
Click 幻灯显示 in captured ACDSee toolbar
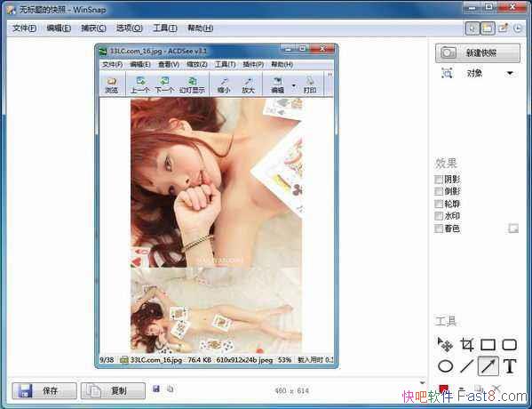point(192,85)
